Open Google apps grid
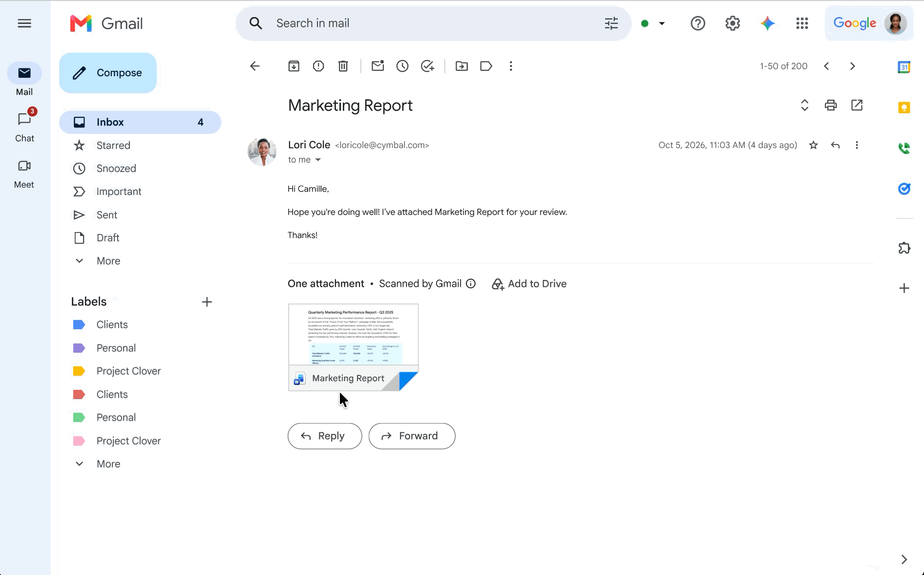This screenshot has height=575, width=924. click(802, 23)
